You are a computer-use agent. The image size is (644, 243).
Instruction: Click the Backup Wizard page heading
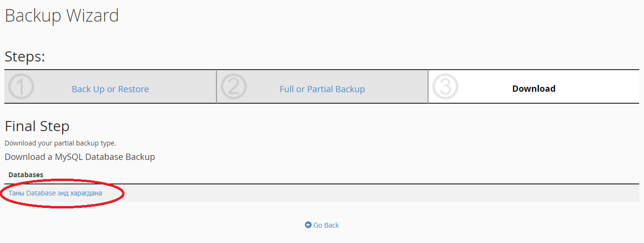click(62, 16)
